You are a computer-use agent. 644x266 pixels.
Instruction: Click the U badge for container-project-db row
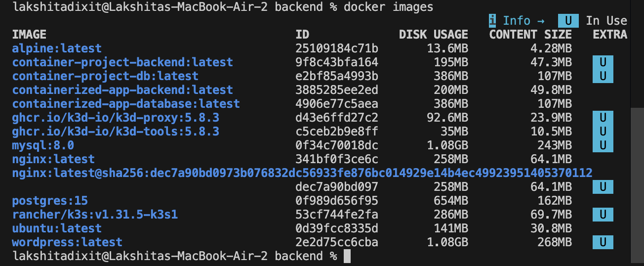[x=603, y=76]
